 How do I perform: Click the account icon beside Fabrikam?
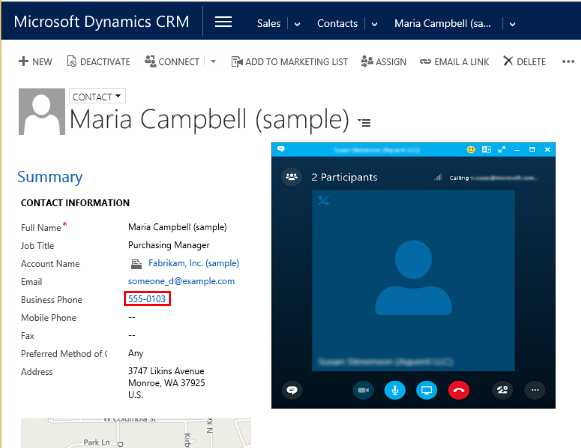(x=136, y=263)
